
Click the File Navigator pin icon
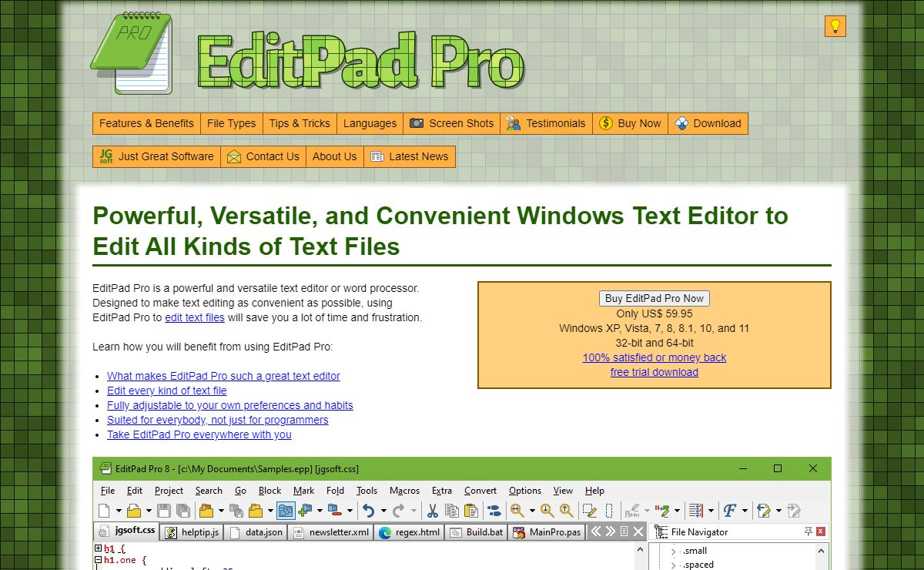(808, 531)
